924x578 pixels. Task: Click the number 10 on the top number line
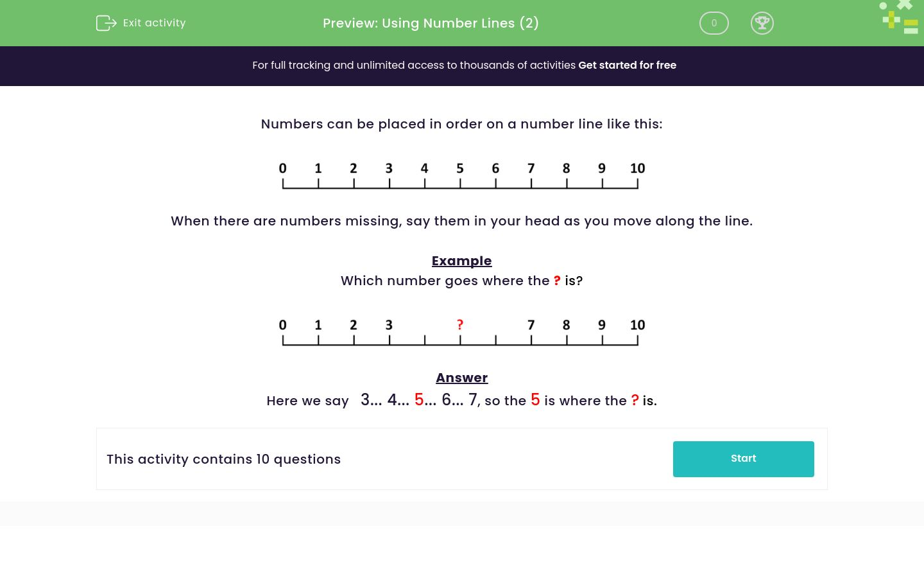click(x=637, y=168)
